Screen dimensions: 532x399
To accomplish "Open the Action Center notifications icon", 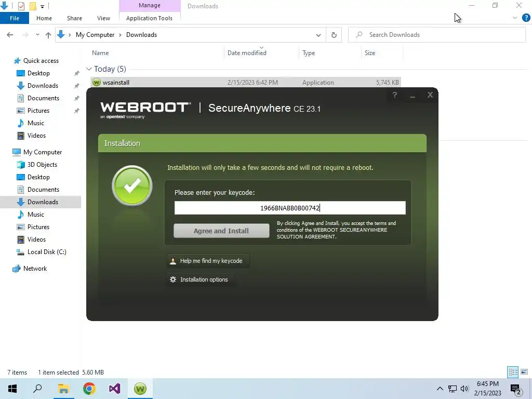I will pyautogui.click(x=515, y=389).
